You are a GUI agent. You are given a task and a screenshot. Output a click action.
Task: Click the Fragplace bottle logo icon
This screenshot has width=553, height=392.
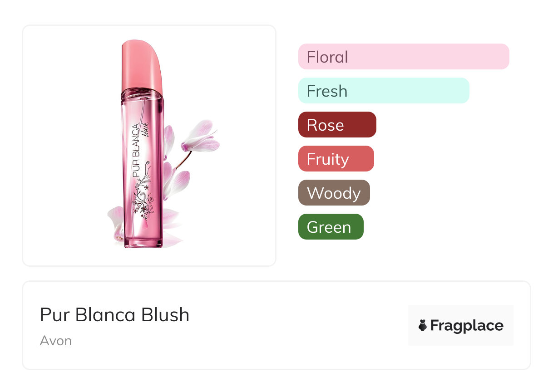click(423, 325)
